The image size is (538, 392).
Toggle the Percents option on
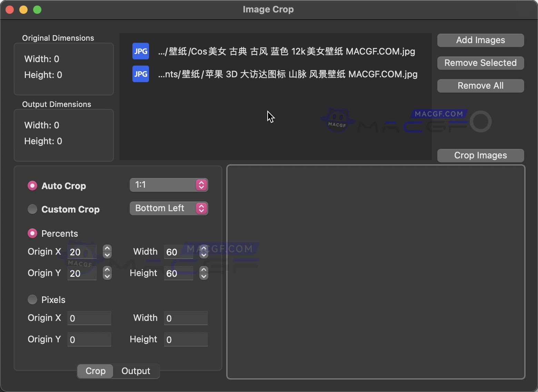[32, 233]
